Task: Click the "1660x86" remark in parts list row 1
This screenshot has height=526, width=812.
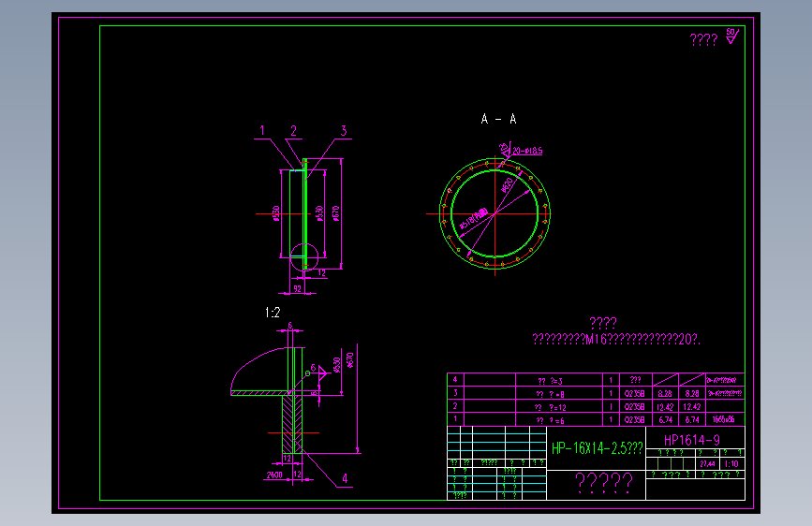Action: [723, 419]
